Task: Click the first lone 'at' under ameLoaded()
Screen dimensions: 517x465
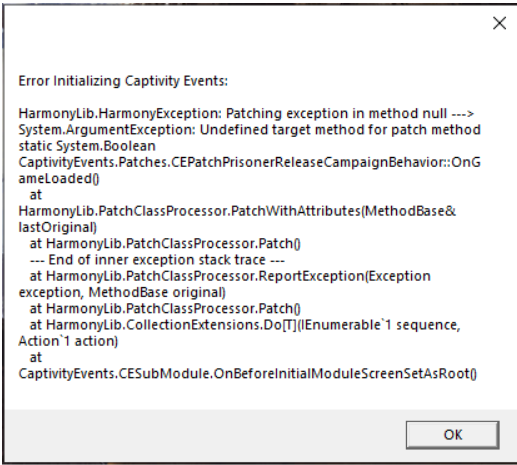Action: [36, 195]
